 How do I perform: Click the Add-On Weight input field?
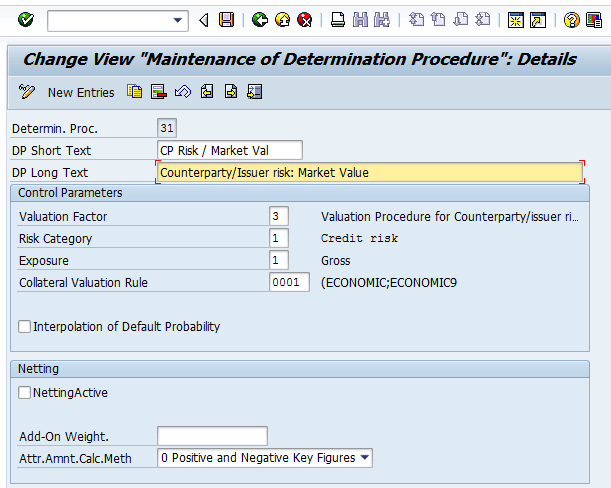[212, 436]
